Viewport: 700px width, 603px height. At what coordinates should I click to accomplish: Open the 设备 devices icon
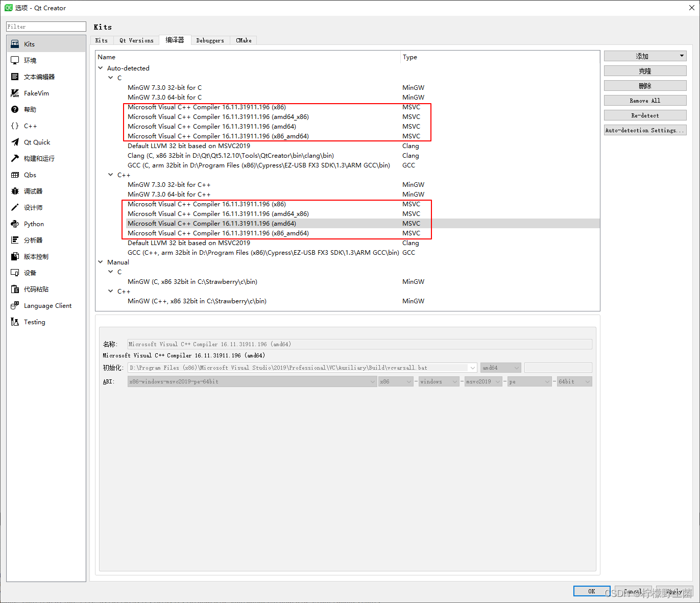point(15,273)
